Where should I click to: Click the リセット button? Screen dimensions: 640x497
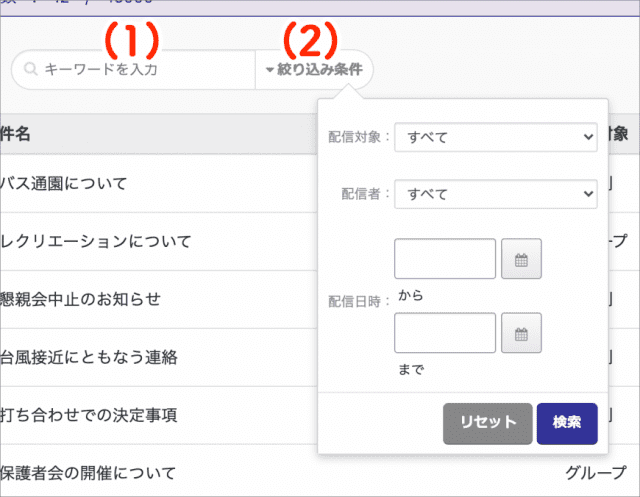[488, 424]
